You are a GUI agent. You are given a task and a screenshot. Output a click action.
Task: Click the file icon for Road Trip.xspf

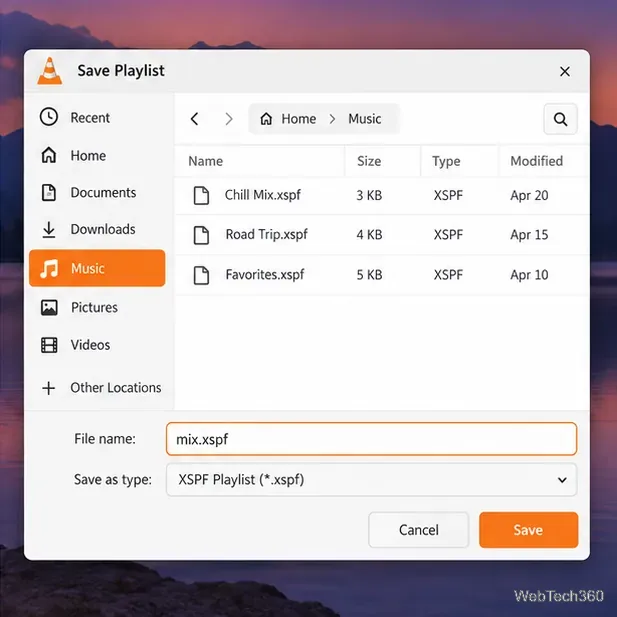click(x=201, y=235)
